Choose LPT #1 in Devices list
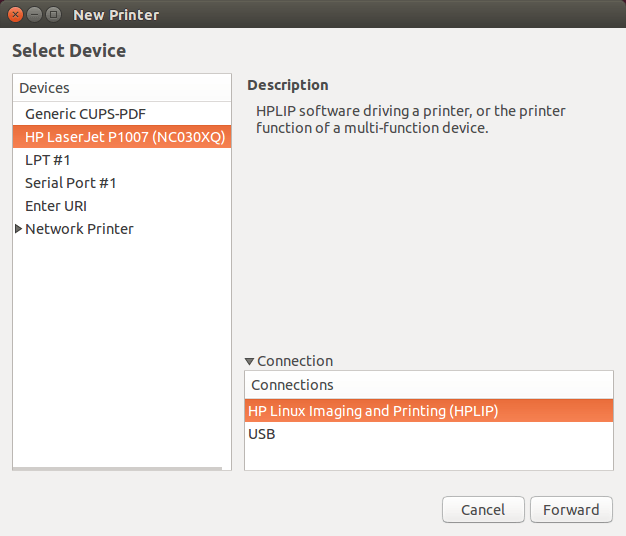 [x=48, y=160]
